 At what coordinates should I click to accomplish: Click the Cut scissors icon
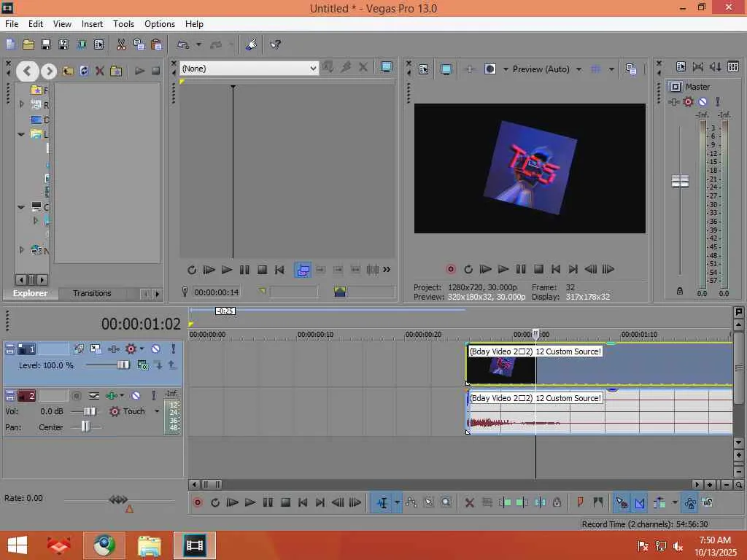tap(121, 44)
